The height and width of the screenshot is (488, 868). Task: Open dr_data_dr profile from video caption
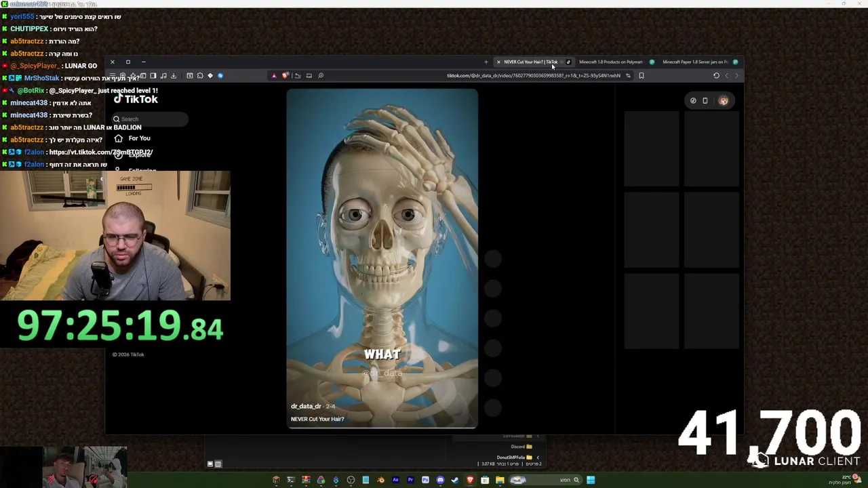click(x=306, y=406)
